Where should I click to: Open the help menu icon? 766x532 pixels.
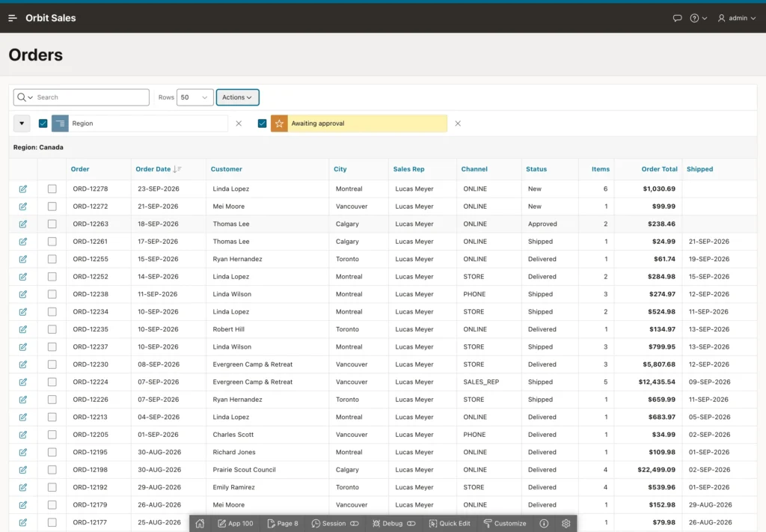click(698, 18)
